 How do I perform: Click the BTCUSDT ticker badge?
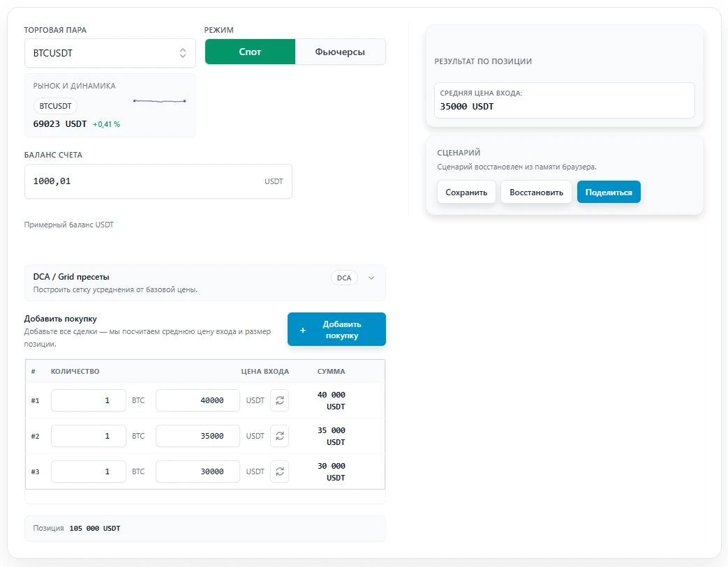click(x=55, y=106)
